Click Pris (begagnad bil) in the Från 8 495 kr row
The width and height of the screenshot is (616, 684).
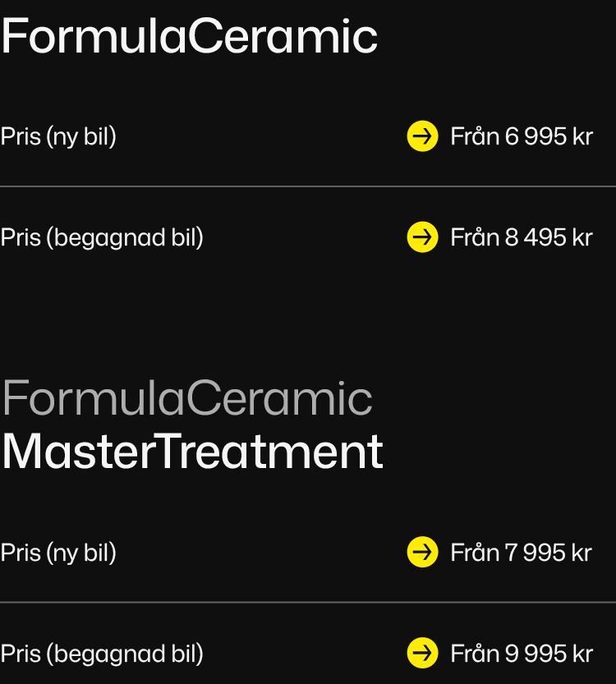point(102,237)
